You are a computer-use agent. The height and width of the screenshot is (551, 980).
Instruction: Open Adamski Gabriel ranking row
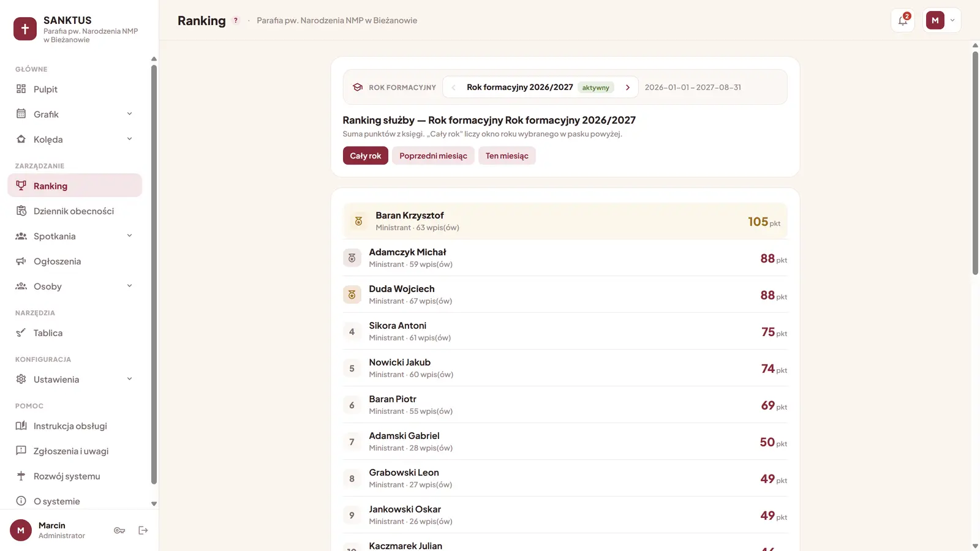pos(565,441)
